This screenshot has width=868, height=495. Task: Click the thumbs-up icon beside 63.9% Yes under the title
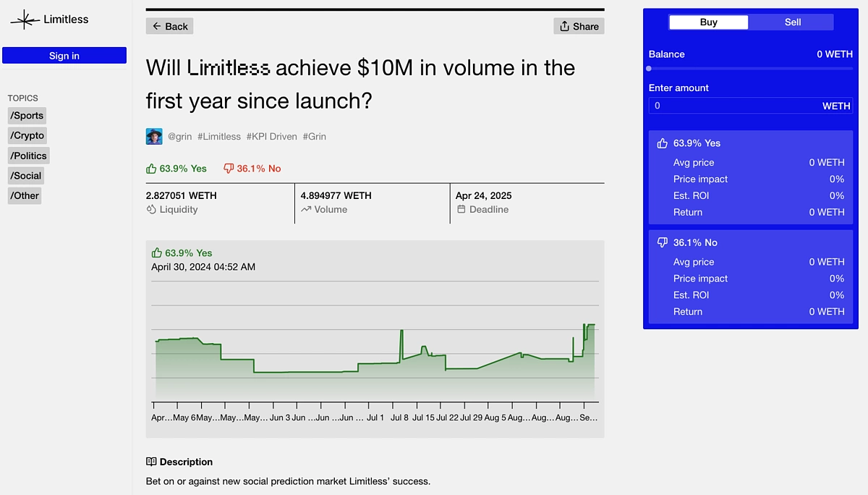click(151, 169)
